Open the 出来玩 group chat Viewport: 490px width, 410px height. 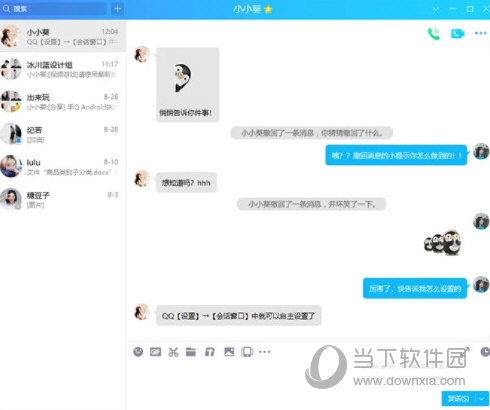pos(63,102)
